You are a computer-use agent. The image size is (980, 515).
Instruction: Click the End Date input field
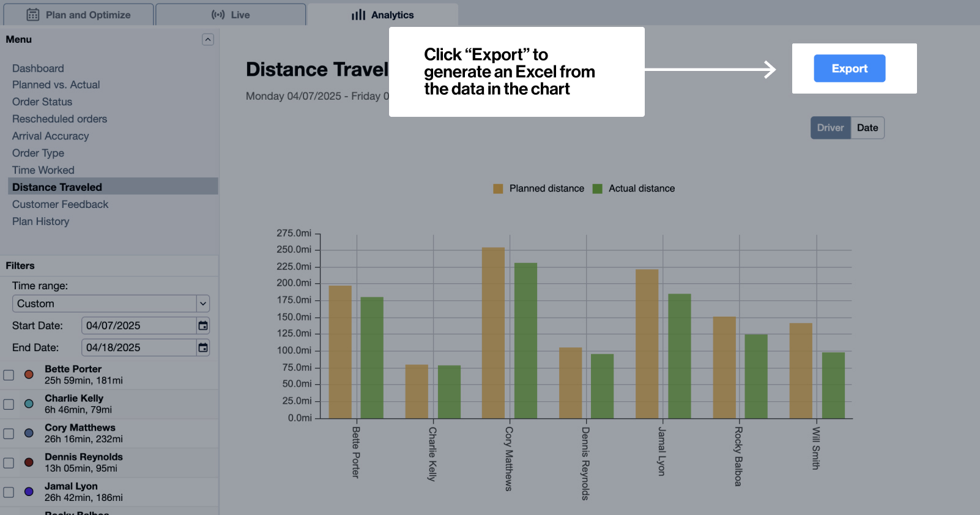(139, 347)
